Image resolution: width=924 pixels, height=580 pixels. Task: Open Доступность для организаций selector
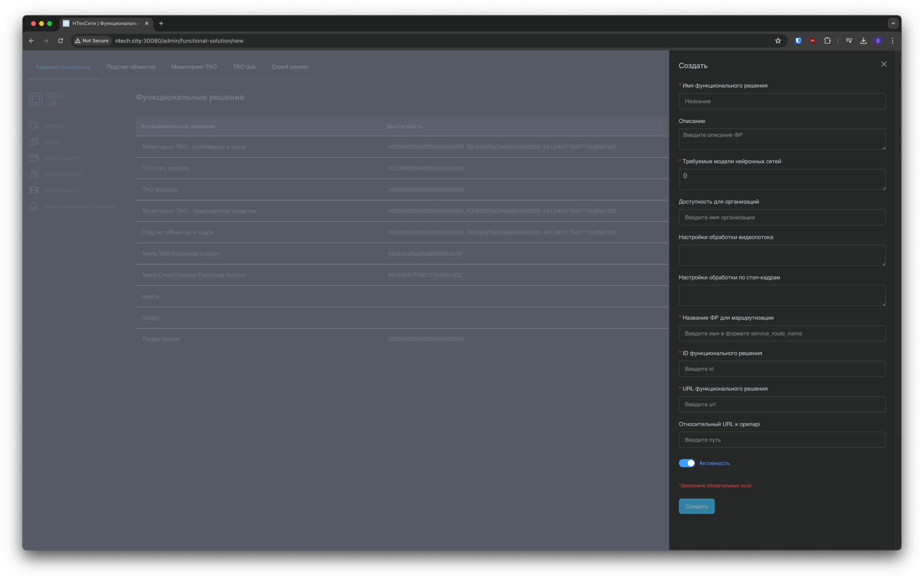tap(782, 217)
